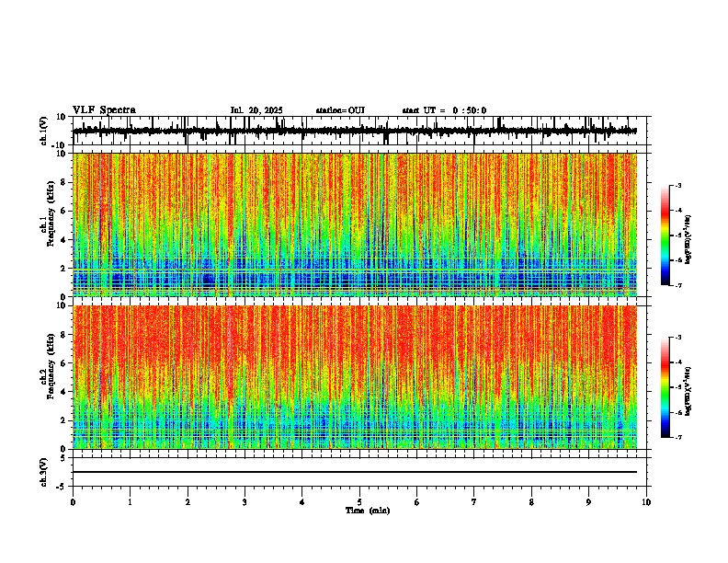Click ch.2 'Frequency (kHz)' axis label

51,366
